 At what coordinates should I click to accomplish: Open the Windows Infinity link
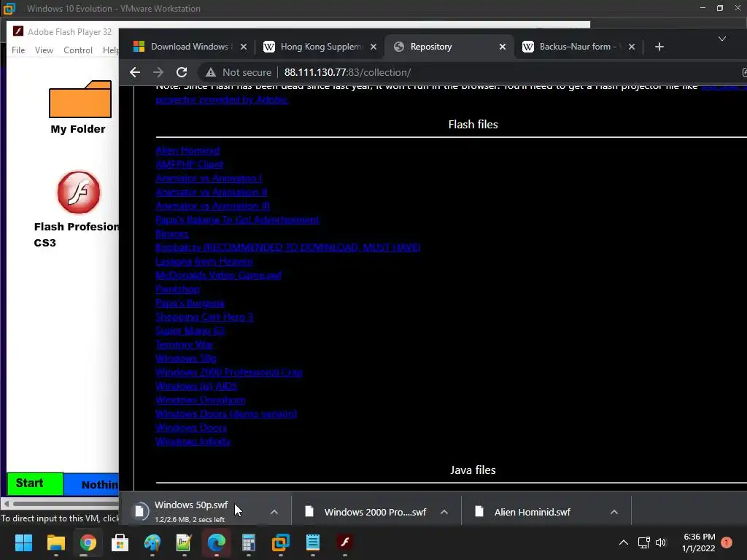coord(193,441)
